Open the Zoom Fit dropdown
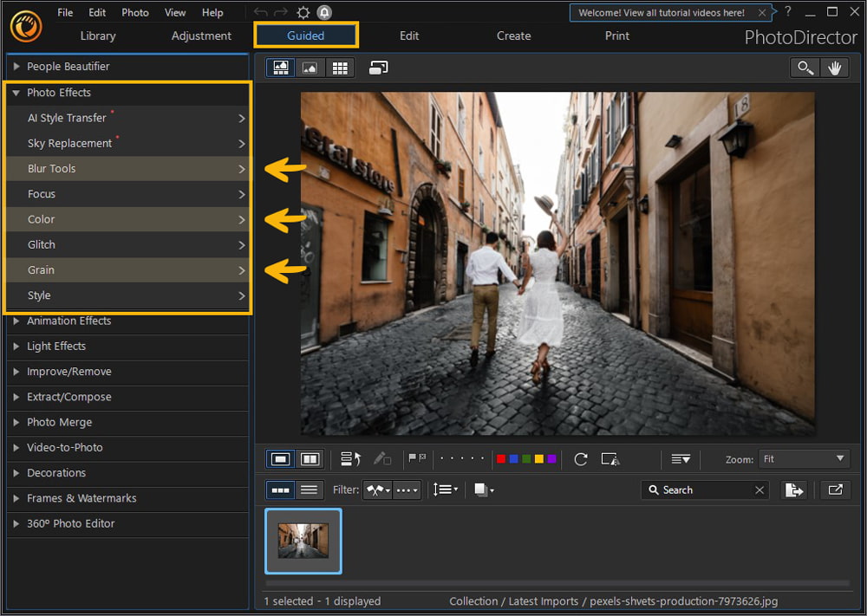This screenshot has height=616, width=867. (804, 458)
